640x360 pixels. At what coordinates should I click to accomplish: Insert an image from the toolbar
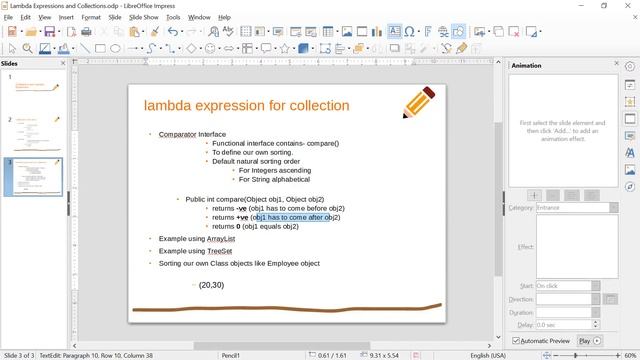347,31
